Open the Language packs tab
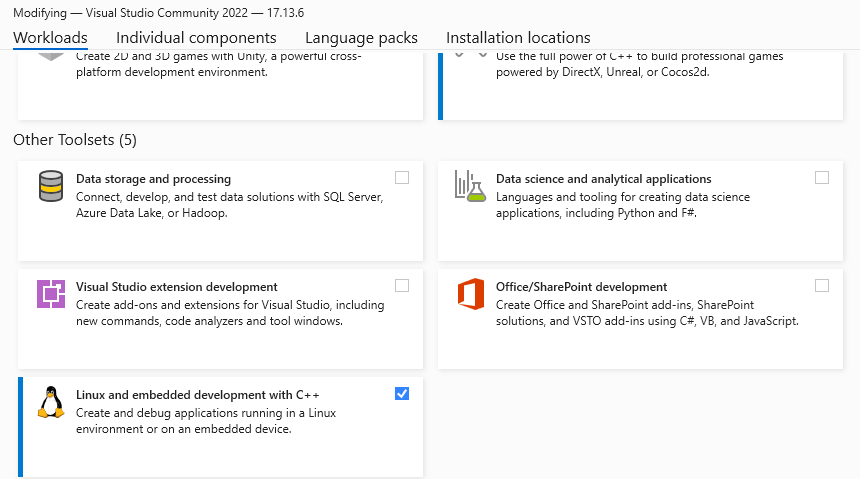Viewport: 860px width, 479px height. click(x=361, y=38)
